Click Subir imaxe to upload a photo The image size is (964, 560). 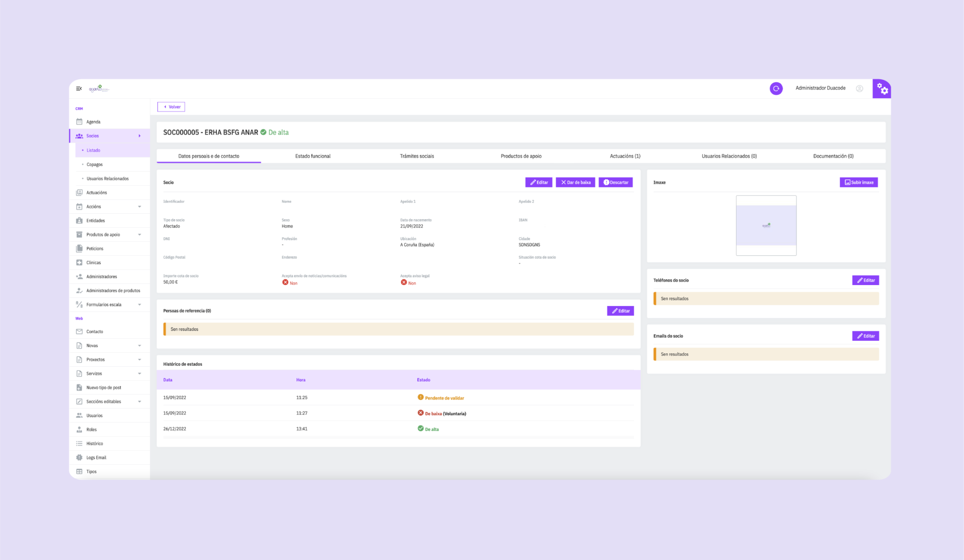[859, 182]
